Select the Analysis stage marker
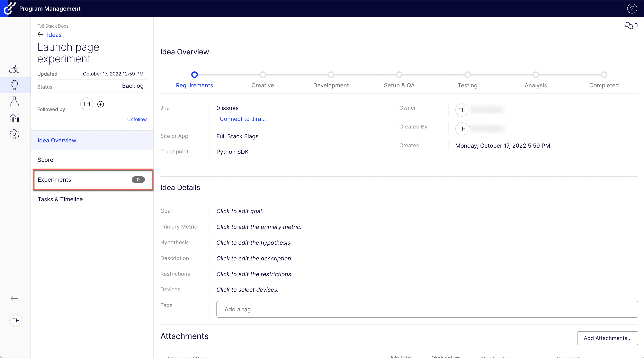Image resolution: width=644 pixels, height=358 pixels. click(x=536, y=74)
